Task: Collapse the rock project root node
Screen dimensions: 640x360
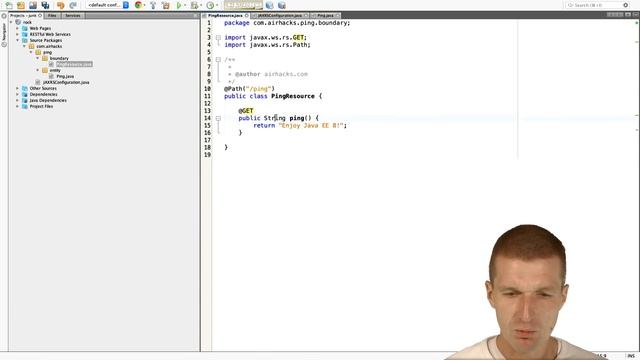Action: (x=11, y=22)
